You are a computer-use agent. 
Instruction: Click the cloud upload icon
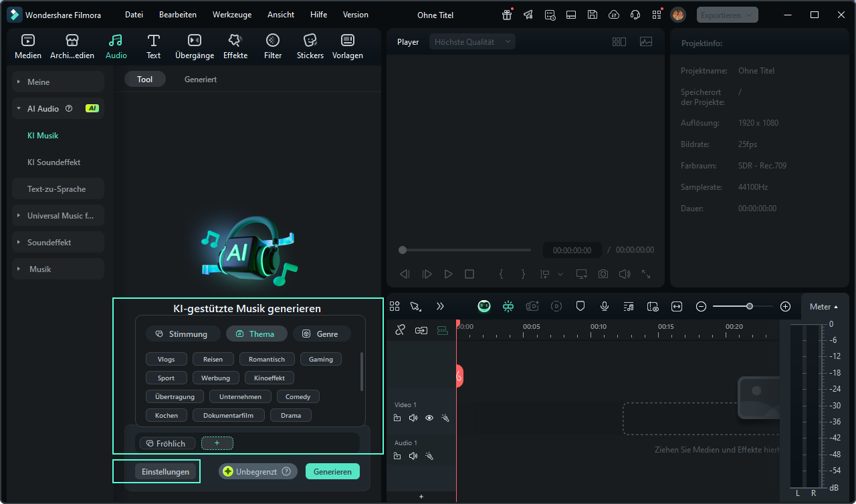614,15
